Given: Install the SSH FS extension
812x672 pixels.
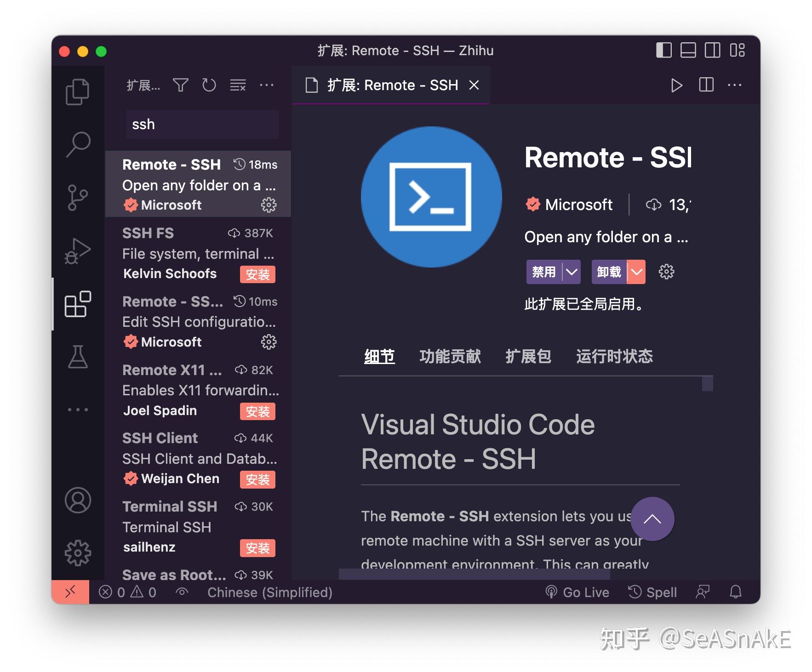Looking at the screenshot, I should click(257, 274).
